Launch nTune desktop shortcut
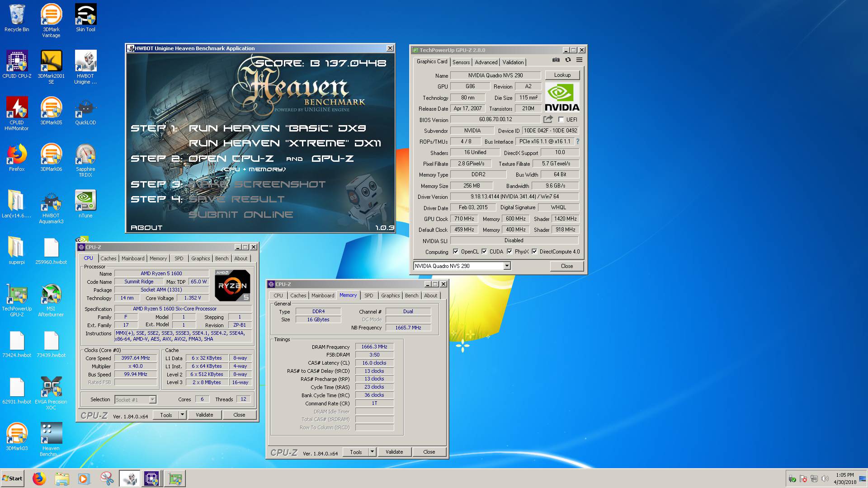 (85, 204)
